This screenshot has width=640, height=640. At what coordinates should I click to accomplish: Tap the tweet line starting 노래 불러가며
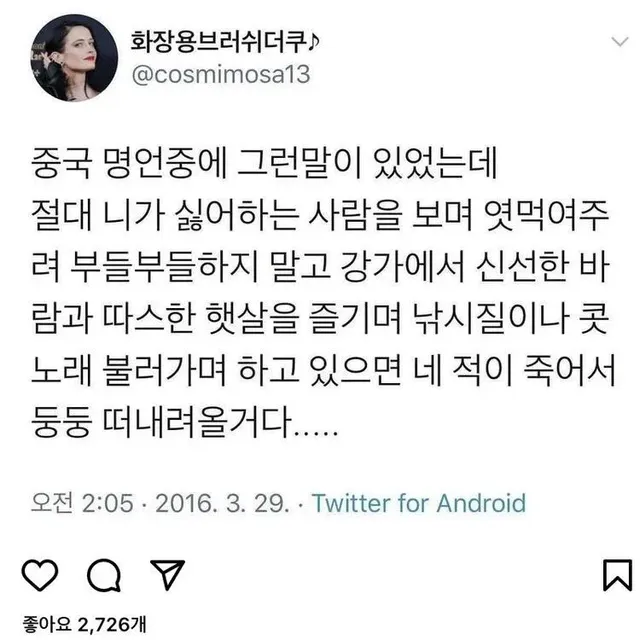click(x=323, y=371)
